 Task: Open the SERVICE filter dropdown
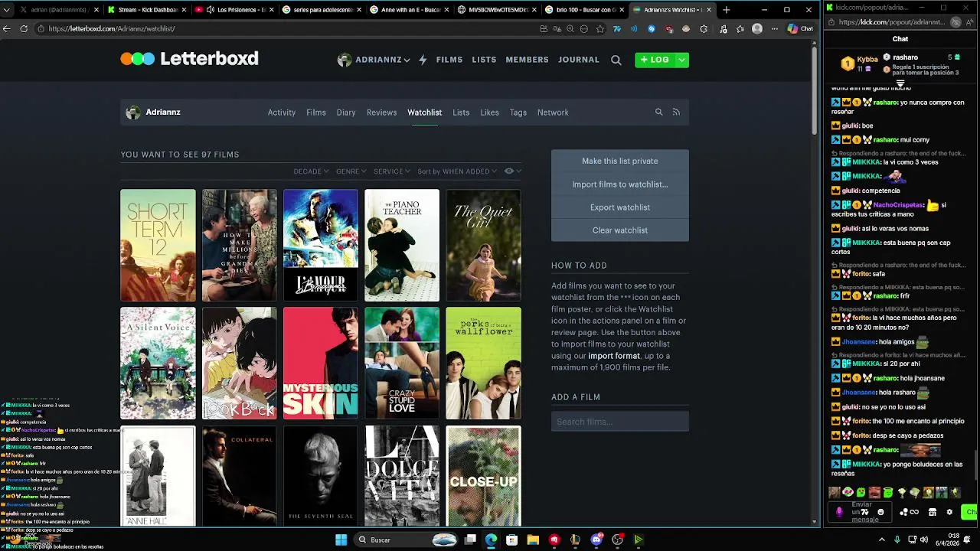[392, 171]
